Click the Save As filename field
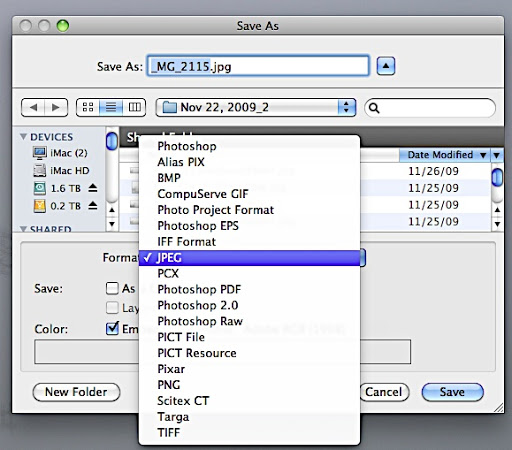This screenshot has width=512, height=450. (x=258, y=66)
